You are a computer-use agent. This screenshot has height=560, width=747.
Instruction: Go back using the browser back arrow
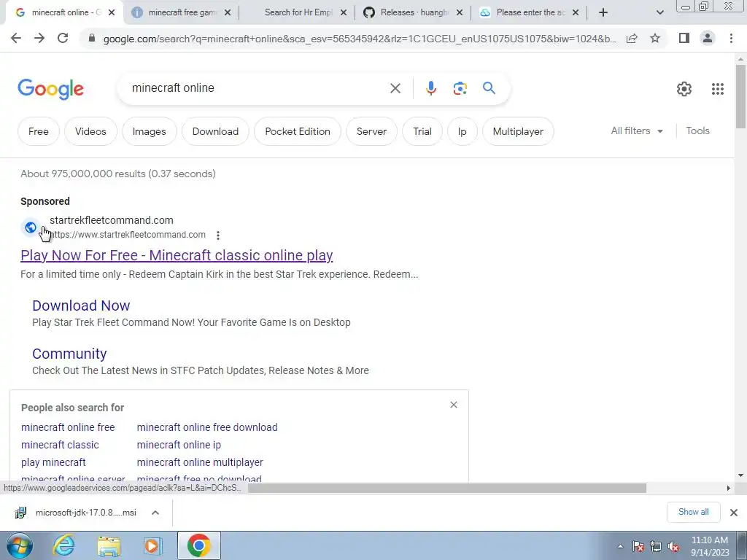coord(16,38)
